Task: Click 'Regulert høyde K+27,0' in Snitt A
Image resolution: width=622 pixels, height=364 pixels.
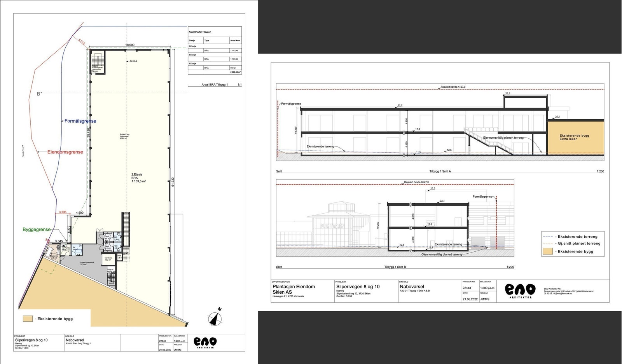Action: 453,87
